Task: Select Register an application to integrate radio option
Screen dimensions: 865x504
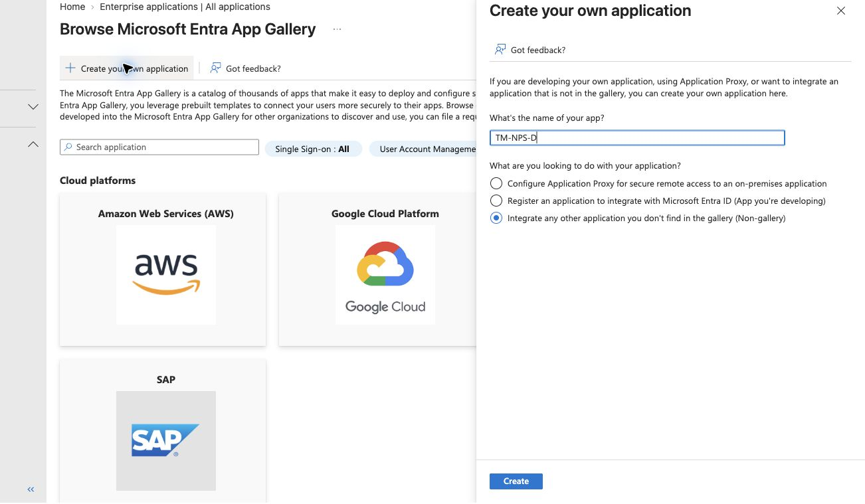Action: tap(496, 201)
